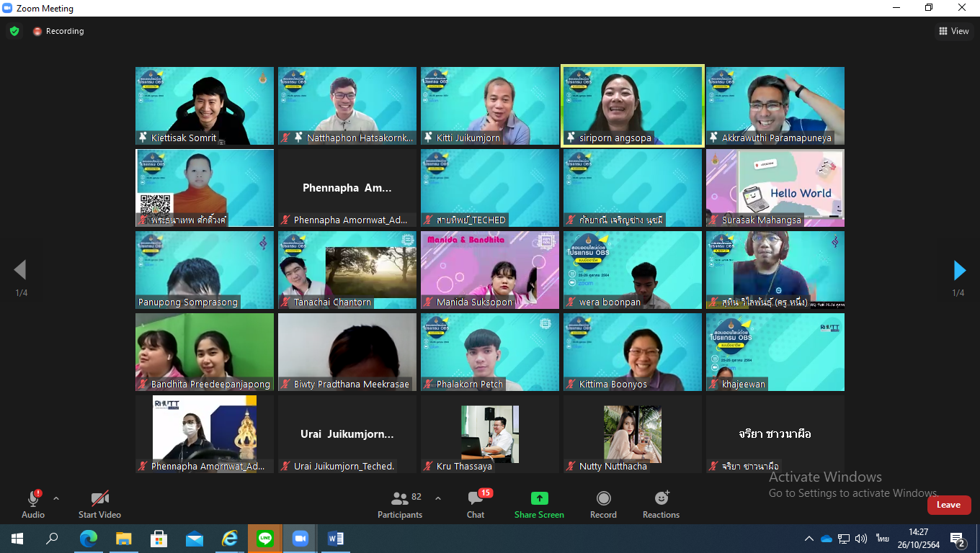Screen dimensions: 980x553
Task: Click the pin icon on Kiettisak Somrit tile
Action: (x=143, y=138)
